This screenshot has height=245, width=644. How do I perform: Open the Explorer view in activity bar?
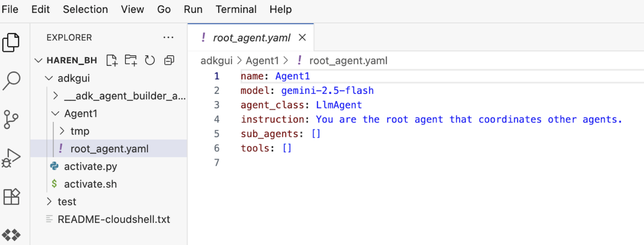(x=11, y=42)
